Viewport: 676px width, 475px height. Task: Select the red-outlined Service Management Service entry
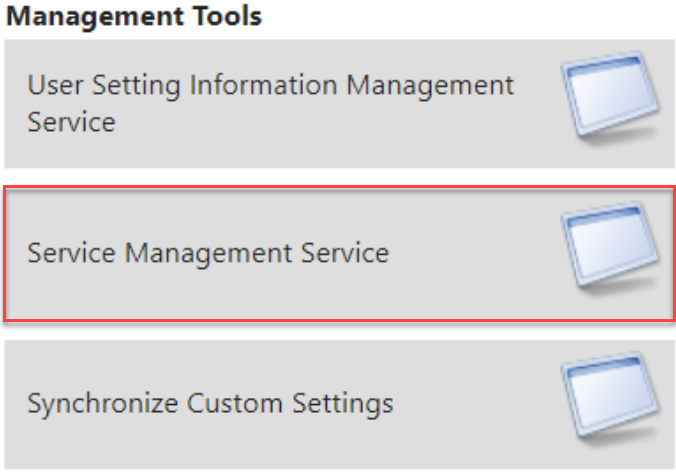[x=339, y=254]
